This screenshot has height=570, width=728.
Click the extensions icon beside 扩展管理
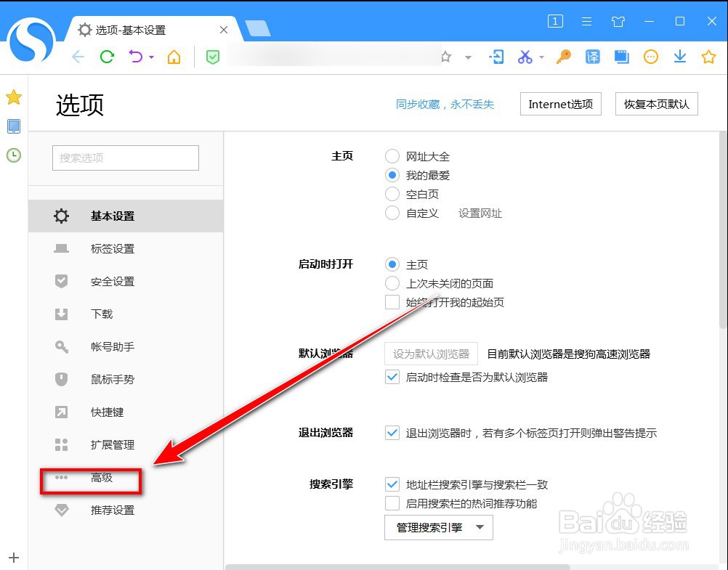(61, 444)
